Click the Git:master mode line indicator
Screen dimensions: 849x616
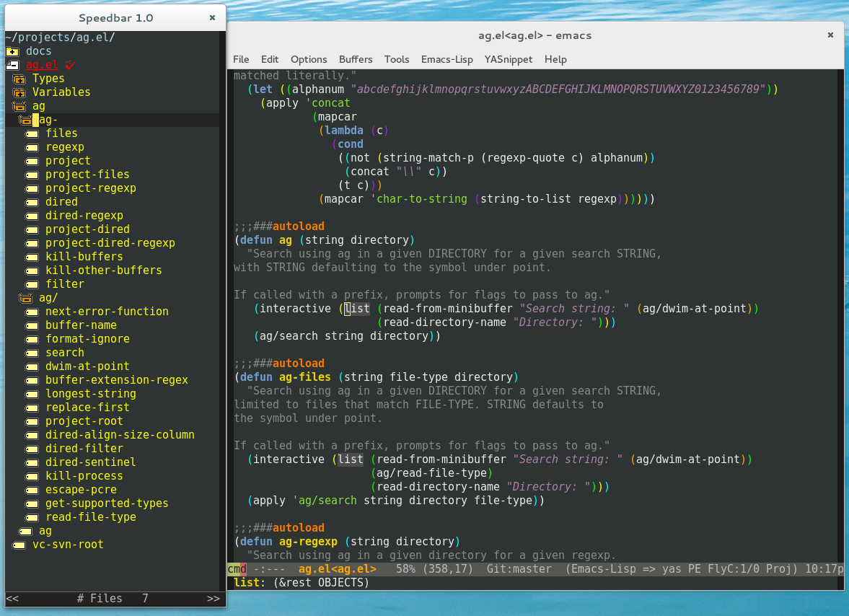click(519, 569)
